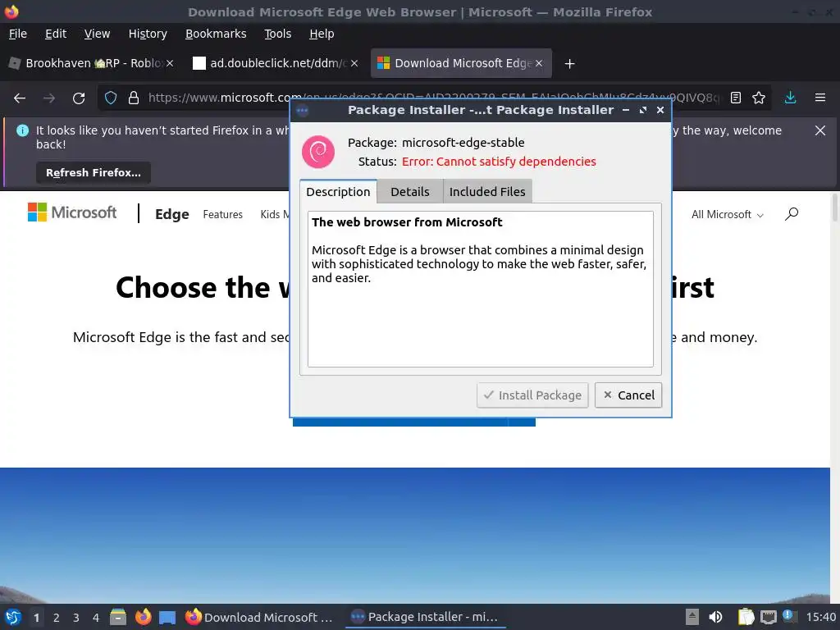Close the Download Microsoft Edge tab
Screen dimensions: 840x630
pos(539,63)
